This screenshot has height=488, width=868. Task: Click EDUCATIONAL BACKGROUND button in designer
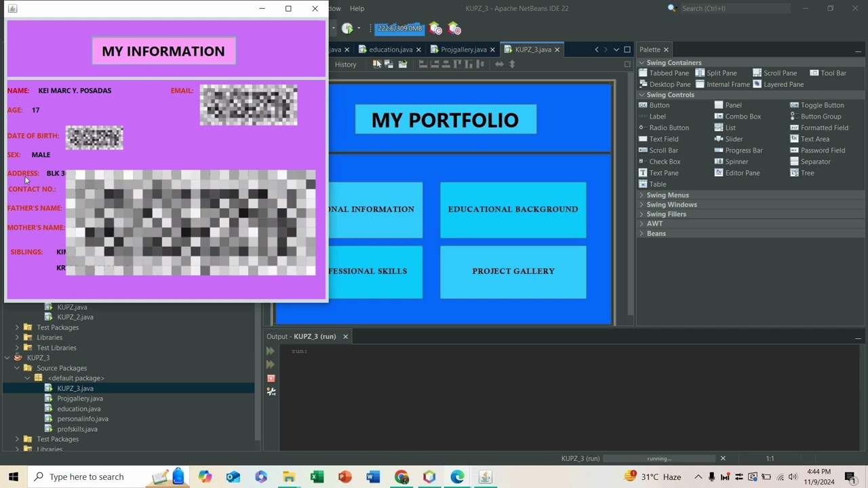click(x=513, y=209)
